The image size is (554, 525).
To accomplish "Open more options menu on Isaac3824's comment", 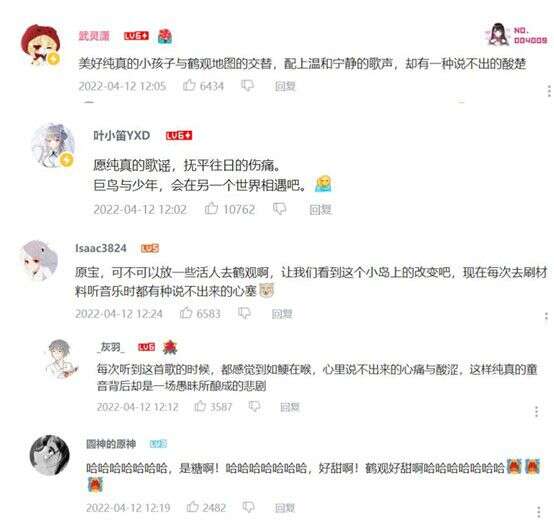I will pos(546,317).
